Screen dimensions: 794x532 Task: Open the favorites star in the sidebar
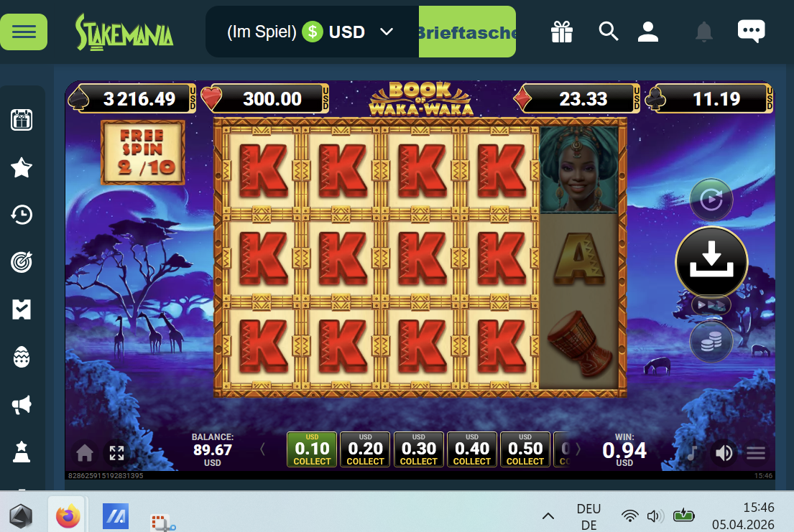click(x=22, y=167)
